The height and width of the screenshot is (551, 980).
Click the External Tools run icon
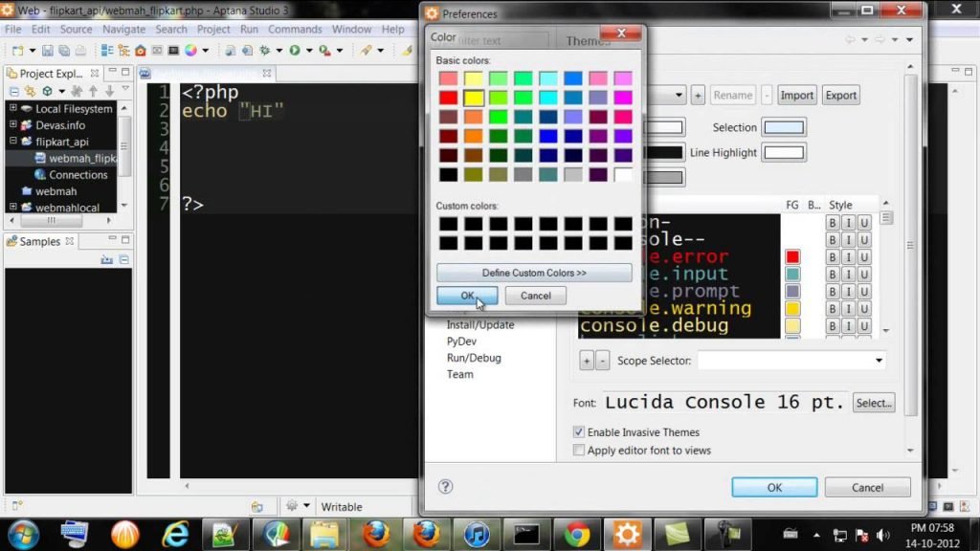click(x=325, y=51)
